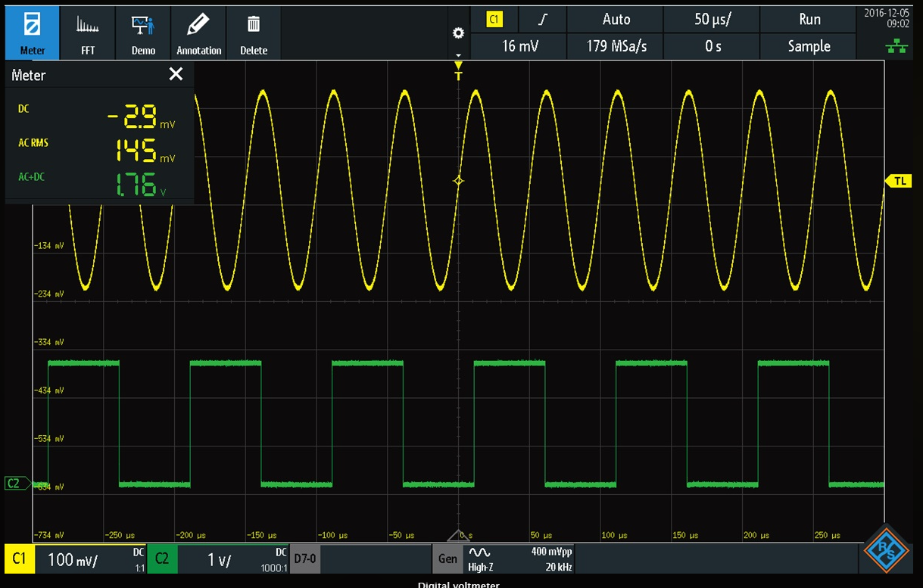
Task: Open the settings gear menu
Action: click(x=457, y=34)
